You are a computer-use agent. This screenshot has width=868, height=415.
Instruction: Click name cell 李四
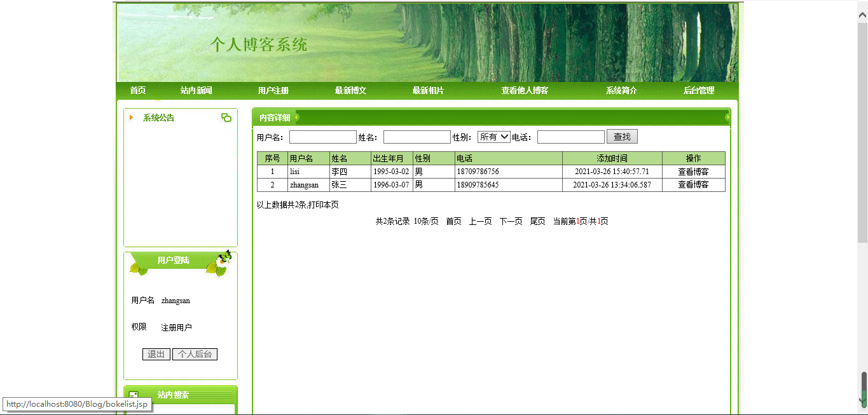pos(339,172)
